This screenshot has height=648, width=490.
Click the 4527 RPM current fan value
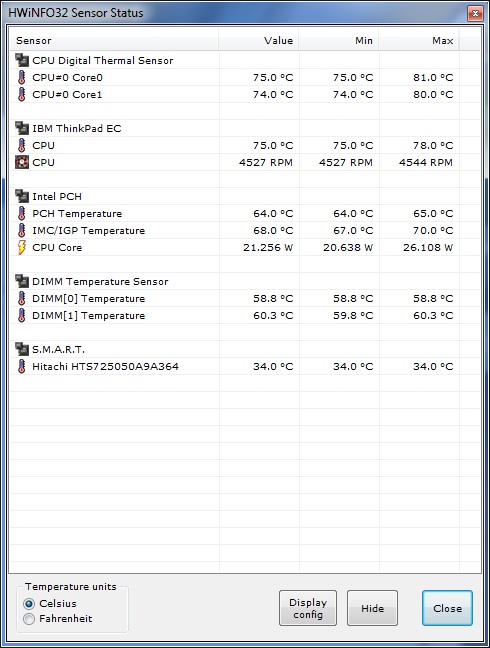click(x=266, y=163)
